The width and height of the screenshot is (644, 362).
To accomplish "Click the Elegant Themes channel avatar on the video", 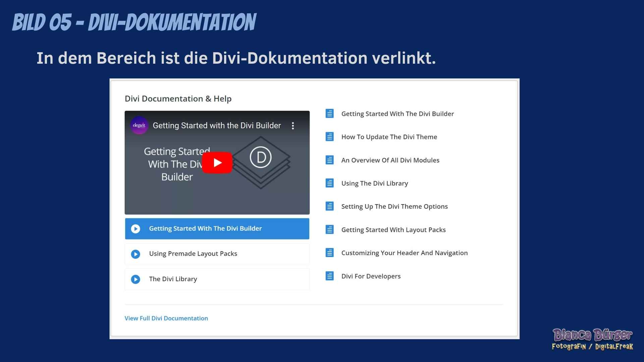I will point(139,126).
